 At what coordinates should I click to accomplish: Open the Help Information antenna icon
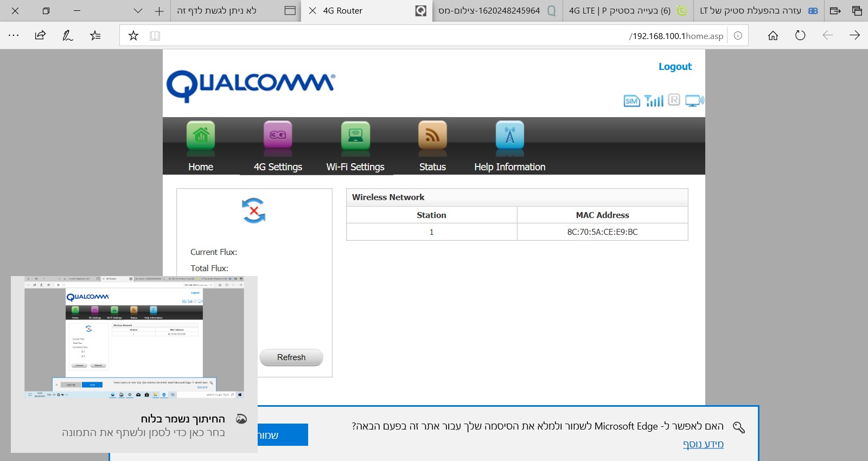tap(510, 135)
